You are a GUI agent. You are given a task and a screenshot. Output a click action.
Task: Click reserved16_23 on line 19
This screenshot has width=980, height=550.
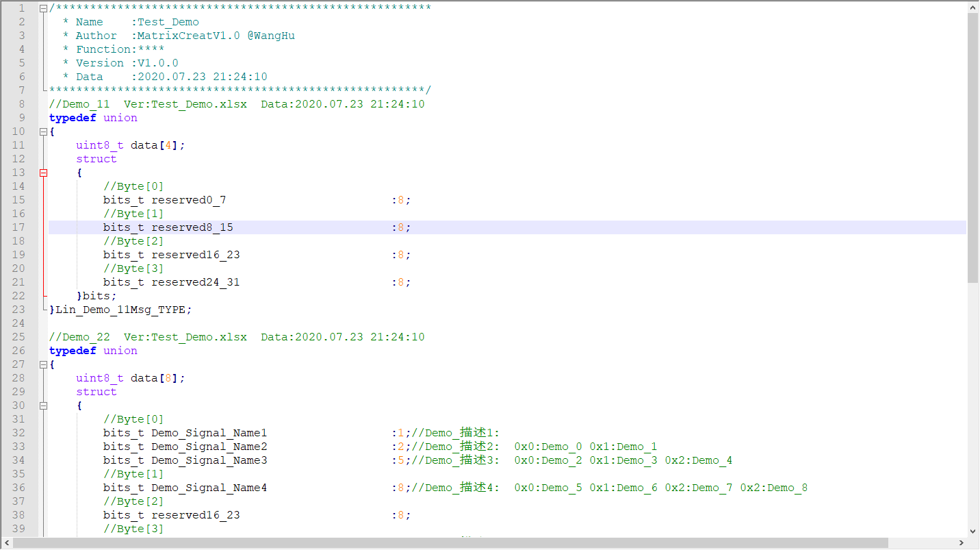coord(196,255)
